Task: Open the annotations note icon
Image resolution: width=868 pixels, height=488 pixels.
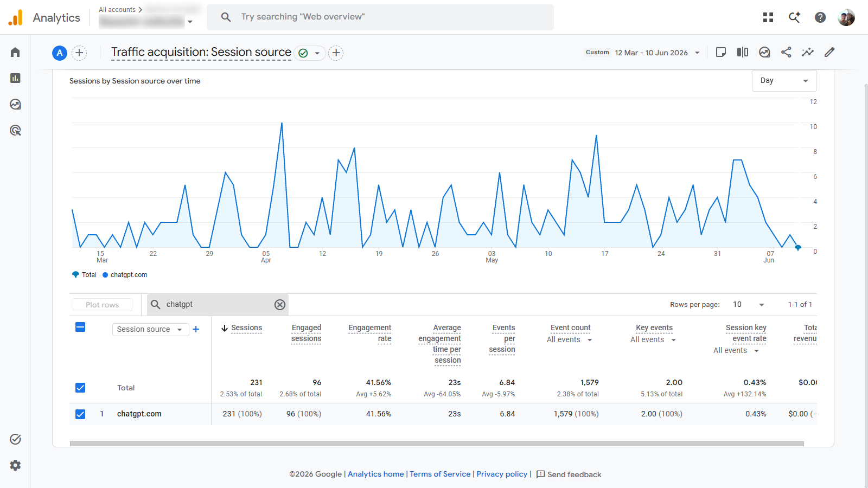Action: [x=721, y=52]
